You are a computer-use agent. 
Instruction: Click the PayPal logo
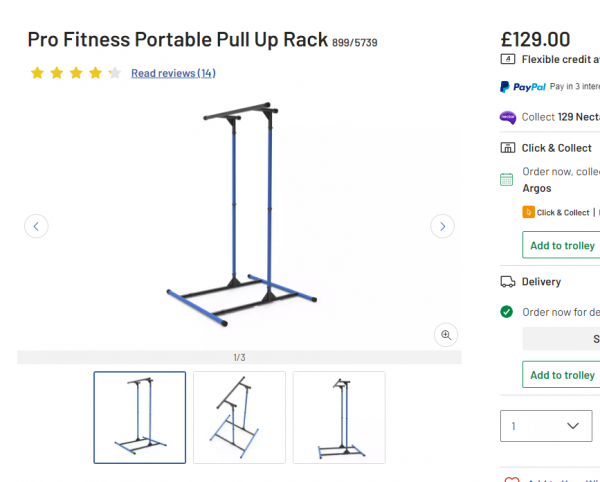(523, 87)
